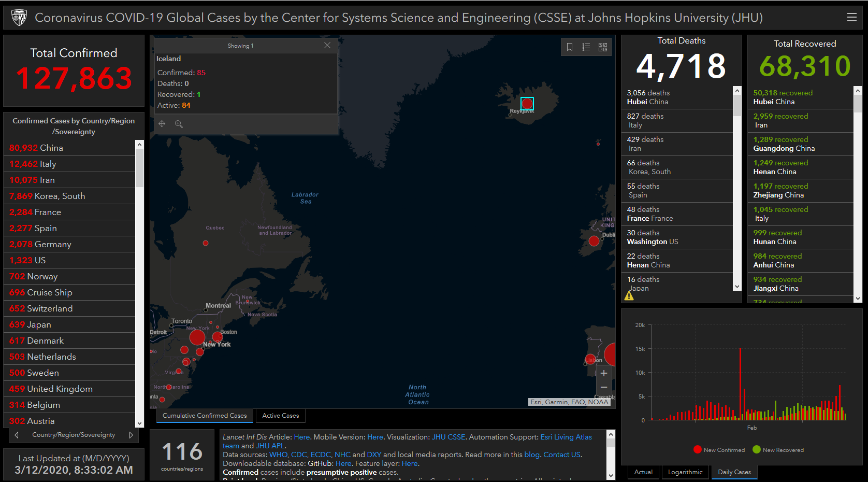Select the Daily Cases chart tab
The image size is (868, 482).
pos(734,472)
